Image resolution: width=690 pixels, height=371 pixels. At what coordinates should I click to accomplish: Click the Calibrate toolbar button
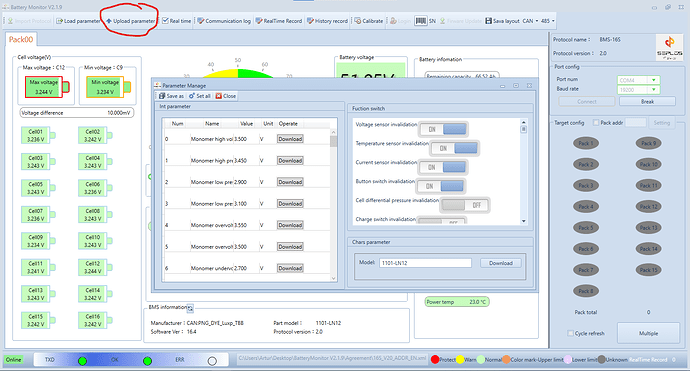pos(369,21)
